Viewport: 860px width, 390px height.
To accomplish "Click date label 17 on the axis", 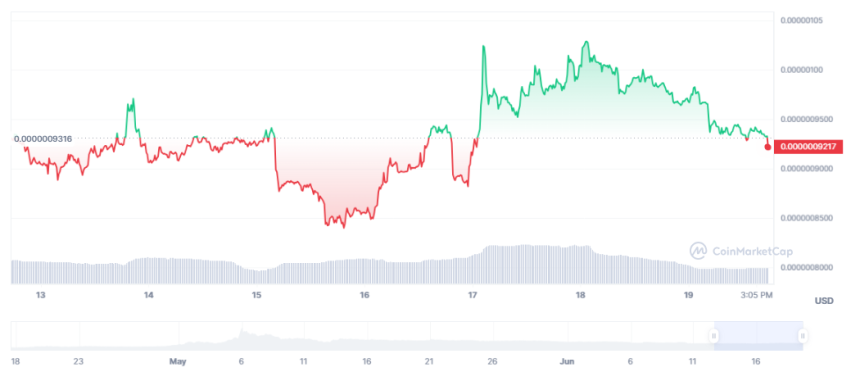I will click(472, 295).
